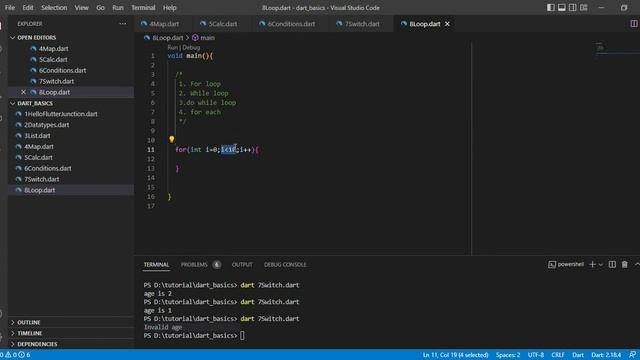Click Debug code lens above main

[191, 47]
